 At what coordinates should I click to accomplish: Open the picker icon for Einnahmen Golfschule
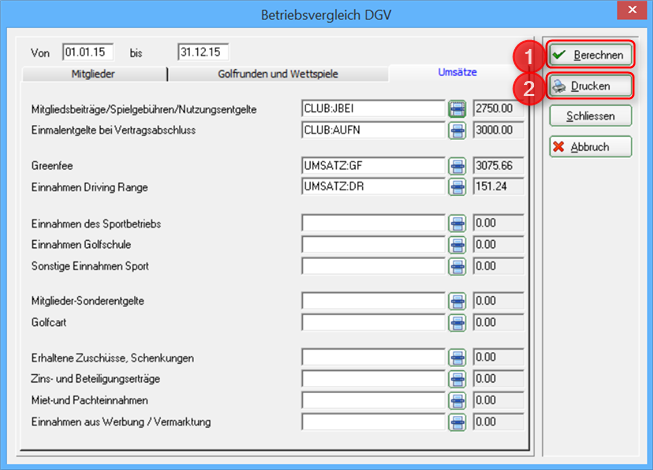coord(457,244)
